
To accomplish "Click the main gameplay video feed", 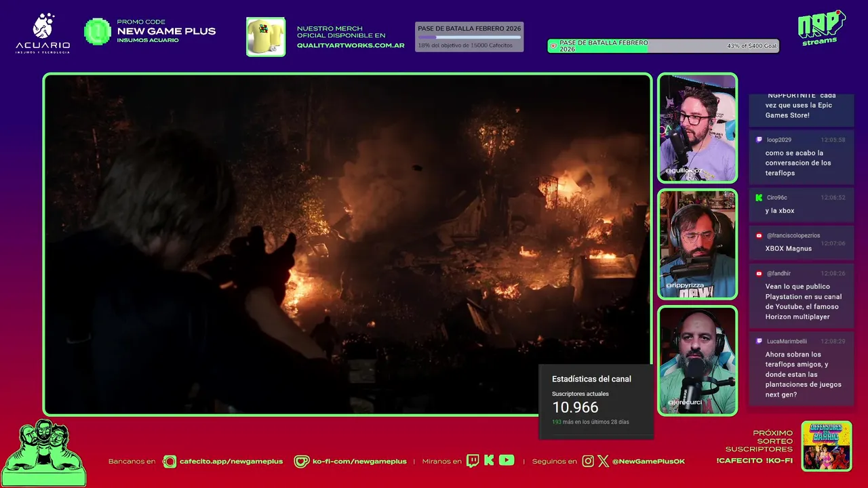I will [347, 244].
